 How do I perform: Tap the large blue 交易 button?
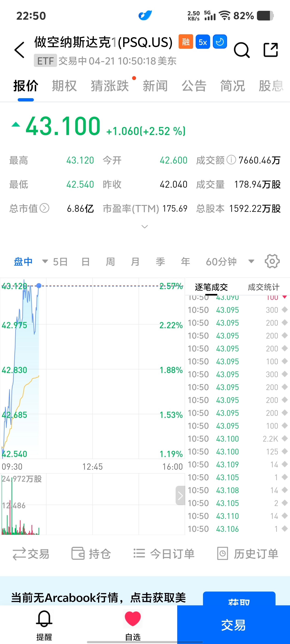point(233,624)
